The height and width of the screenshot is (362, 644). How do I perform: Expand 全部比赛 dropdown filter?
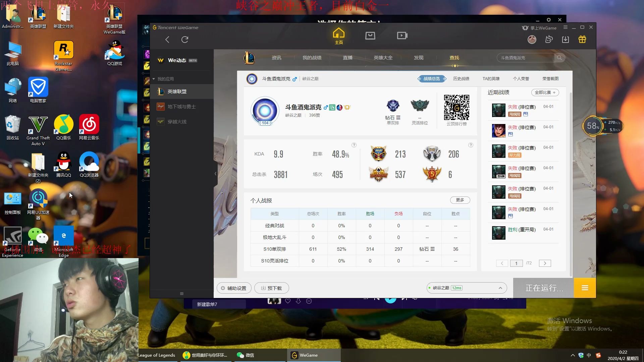(x=544, y=93)
